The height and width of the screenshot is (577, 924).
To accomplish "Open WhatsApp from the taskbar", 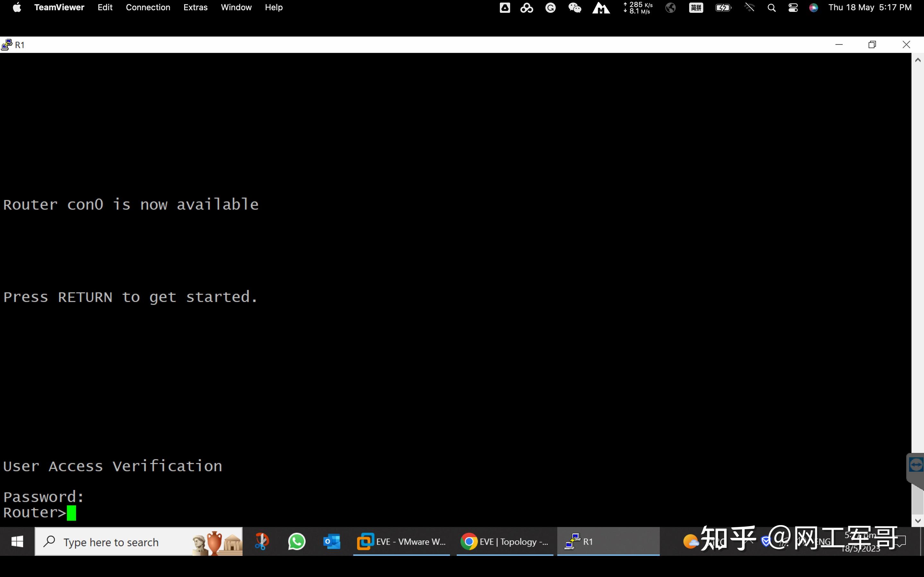I will coord(297,541).
